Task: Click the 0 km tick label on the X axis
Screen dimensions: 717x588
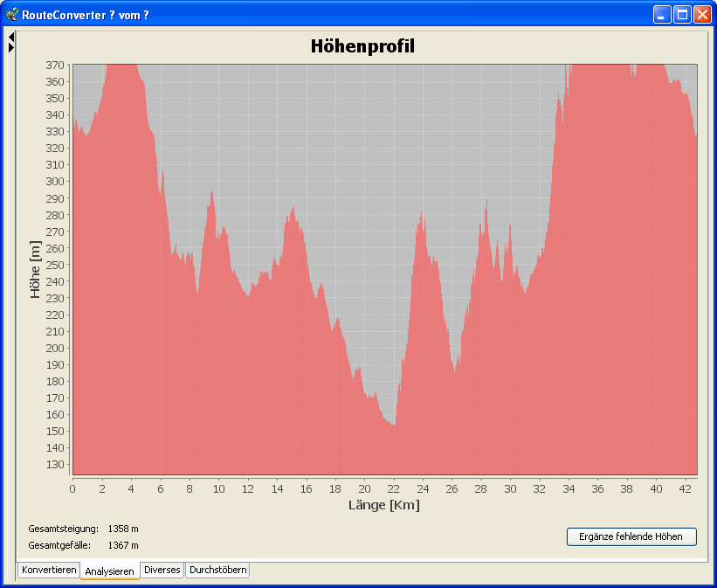Action: (x=72, y=488)
